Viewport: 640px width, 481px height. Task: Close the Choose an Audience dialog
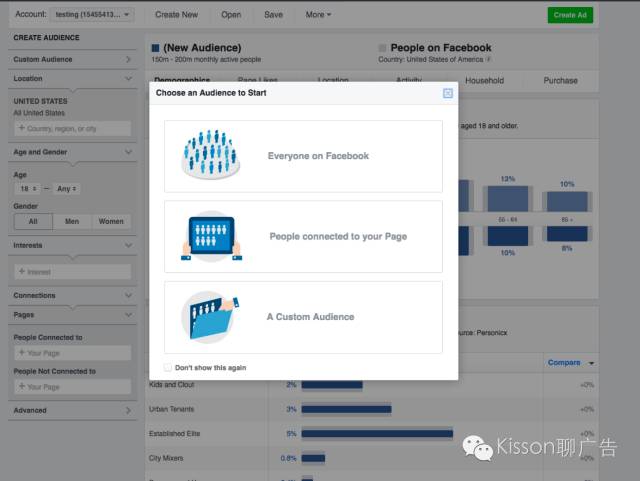tap(448, 93)
